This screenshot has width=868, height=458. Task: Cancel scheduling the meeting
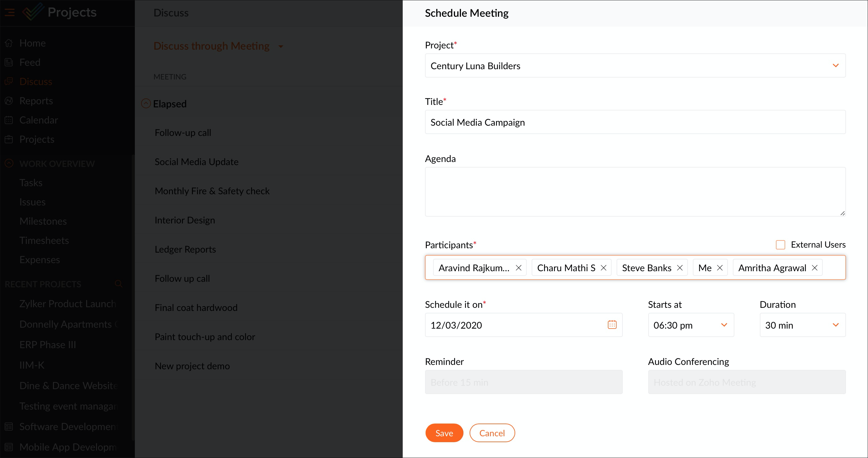[492, 433]
